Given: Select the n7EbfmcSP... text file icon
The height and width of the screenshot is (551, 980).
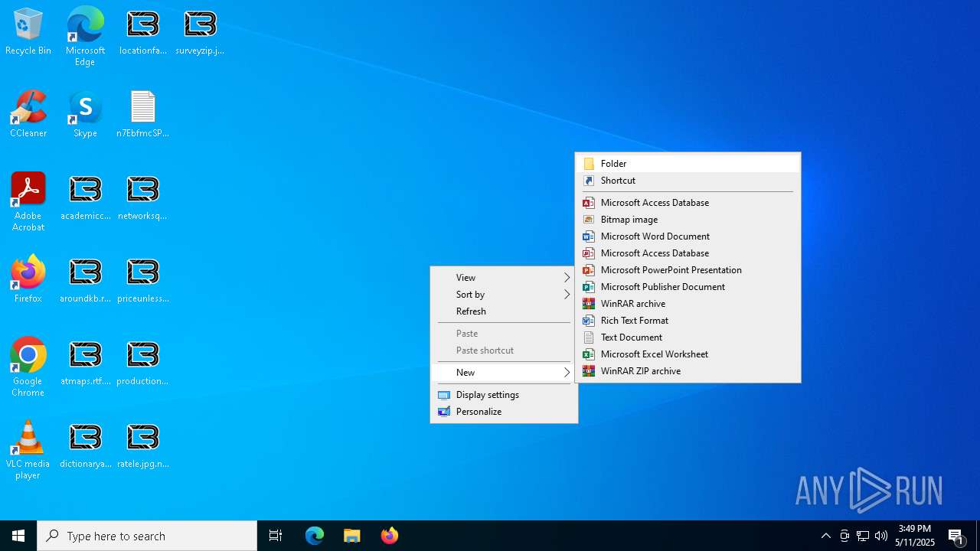Looking at the screenshot, I should pyautogui.click(x=142, y=115).
